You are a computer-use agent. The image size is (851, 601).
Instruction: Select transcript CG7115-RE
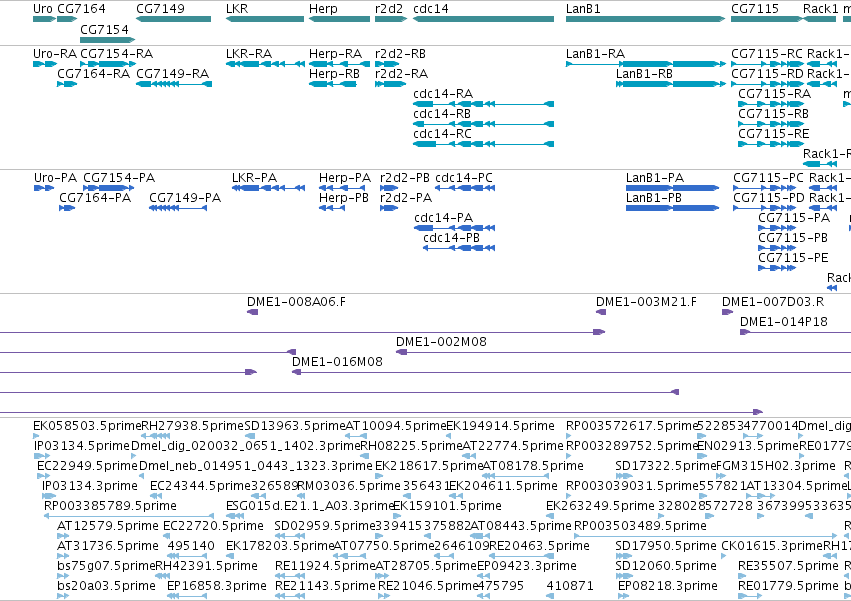tap(771, 144)
